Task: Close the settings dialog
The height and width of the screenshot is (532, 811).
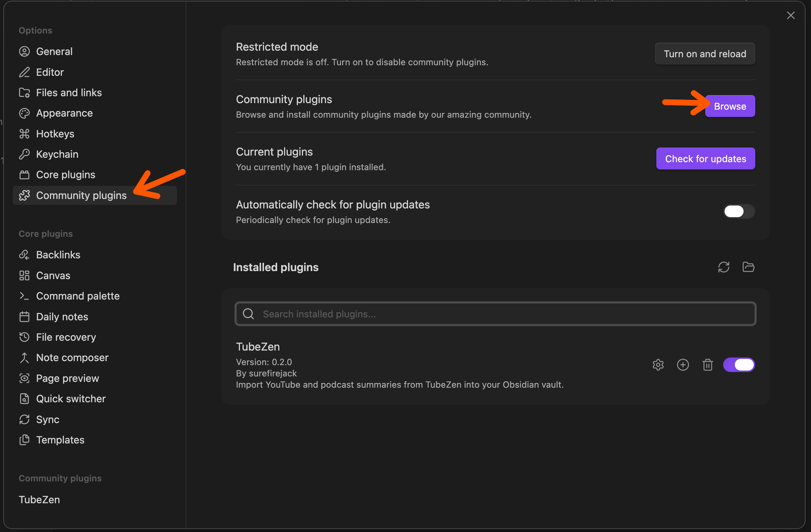Action: tap(791, 15)
